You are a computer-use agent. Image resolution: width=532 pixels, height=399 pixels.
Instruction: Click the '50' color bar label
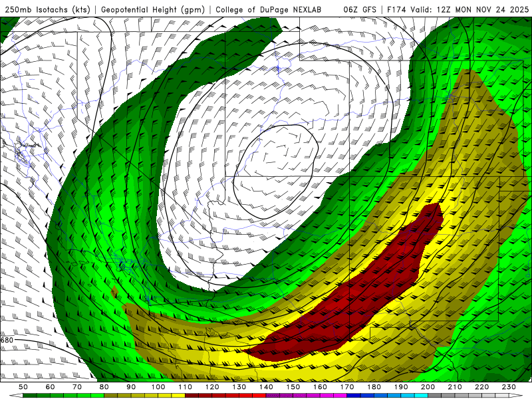point(23,387)
